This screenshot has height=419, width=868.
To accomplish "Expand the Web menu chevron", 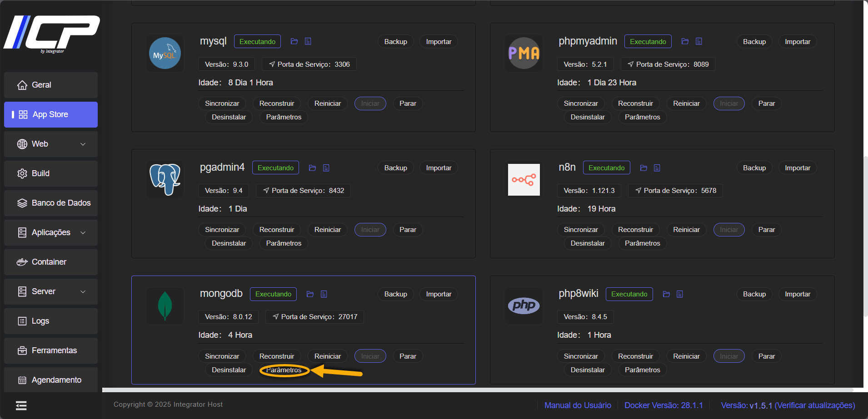I will pos(83,144).
